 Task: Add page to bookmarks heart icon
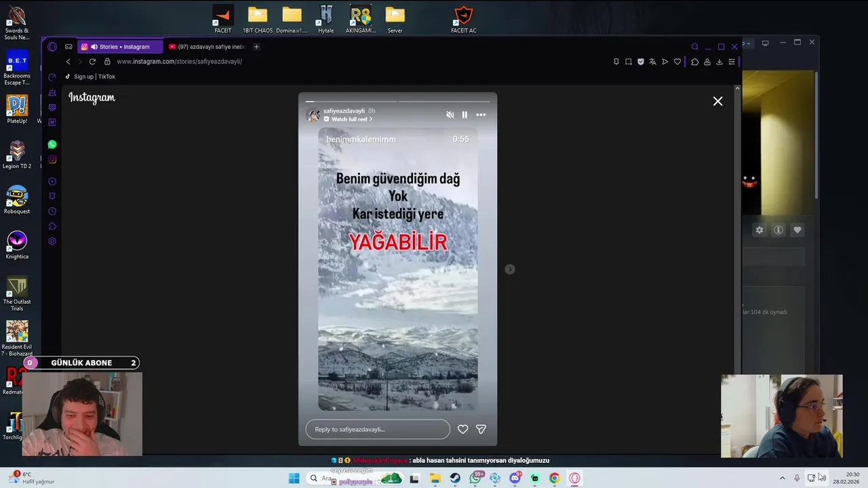(x=677, y=62)
